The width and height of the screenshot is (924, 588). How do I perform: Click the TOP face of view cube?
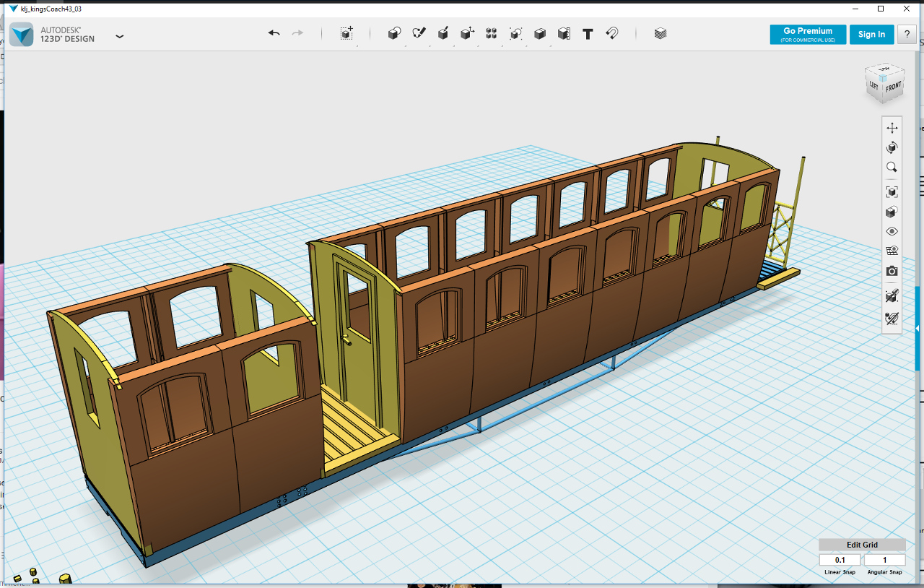[886, 69]
